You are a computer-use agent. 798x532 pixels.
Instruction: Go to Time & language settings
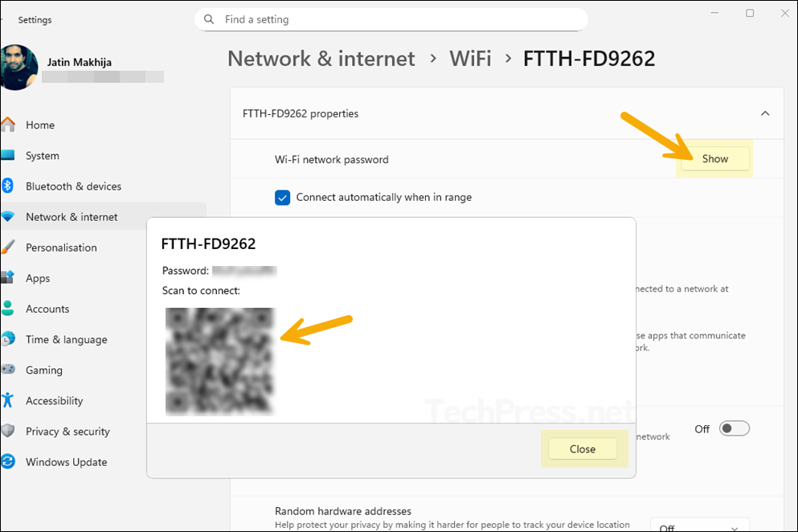[66, 339]
